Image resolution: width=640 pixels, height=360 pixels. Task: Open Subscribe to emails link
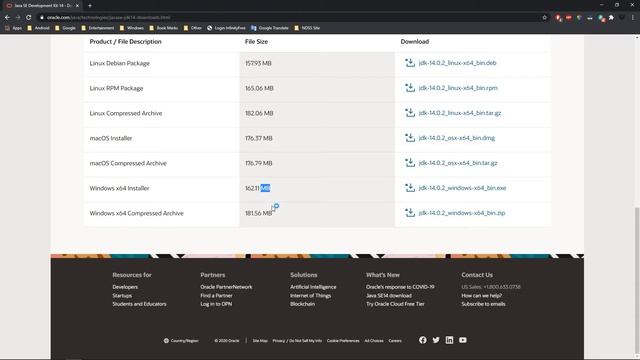(483, 304)
